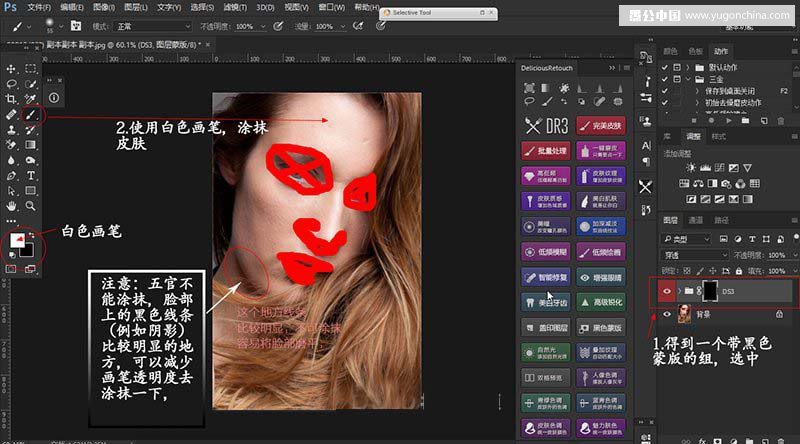This screenshot has width=800, height=444.
Task: Expand the 保存到桌面关闭 action
Action: (x=697, y=91)
